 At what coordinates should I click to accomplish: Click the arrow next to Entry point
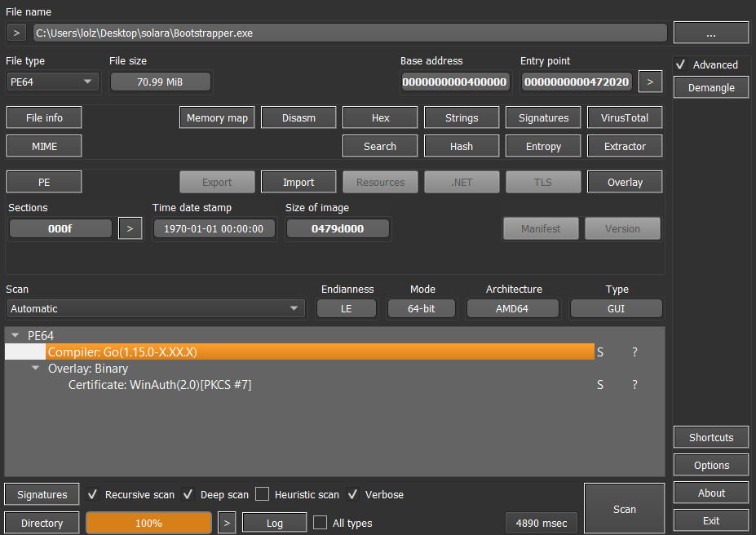(650, 82)
